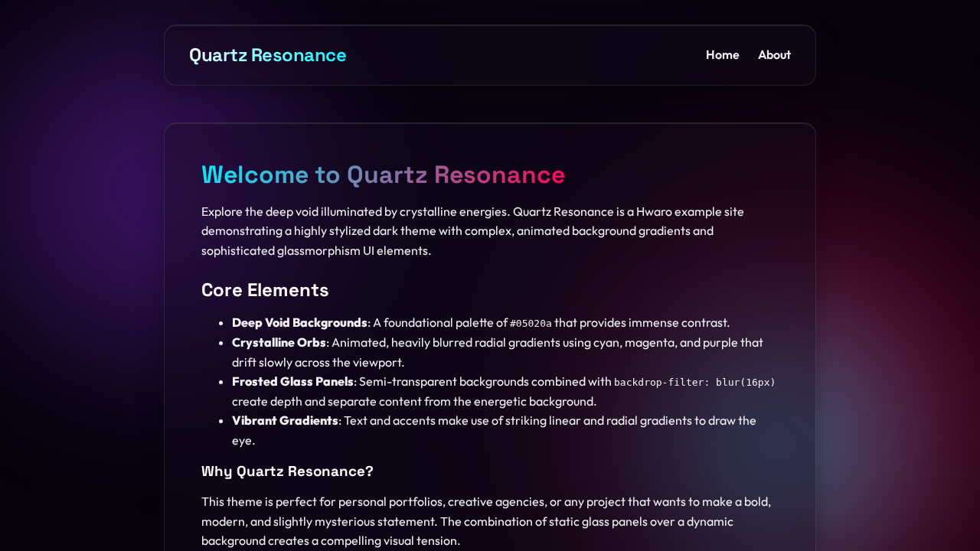Go to the Home nav link

pos(722,55)
